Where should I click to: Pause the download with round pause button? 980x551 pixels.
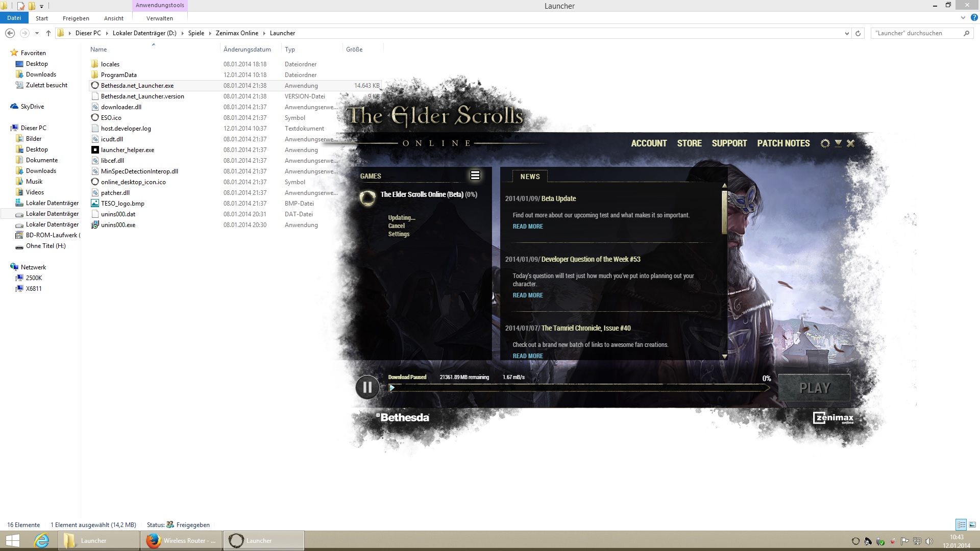(367, 388)
